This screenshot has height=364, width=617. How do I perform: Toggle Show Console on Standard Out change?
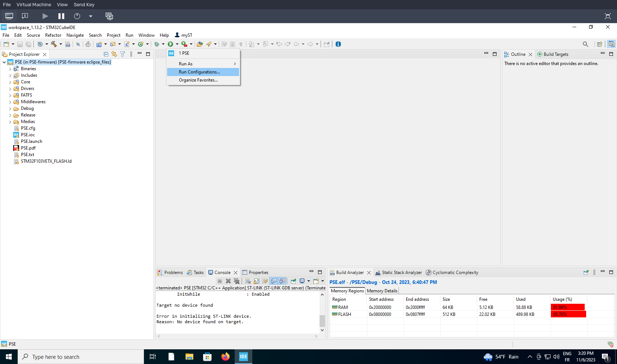(x=274, y=281)
